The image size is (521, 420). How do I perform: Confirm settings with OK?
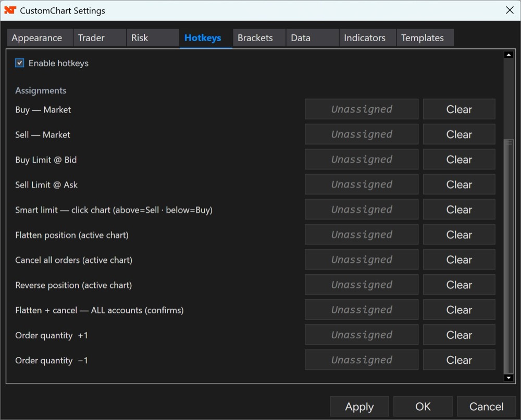point(423,406)
